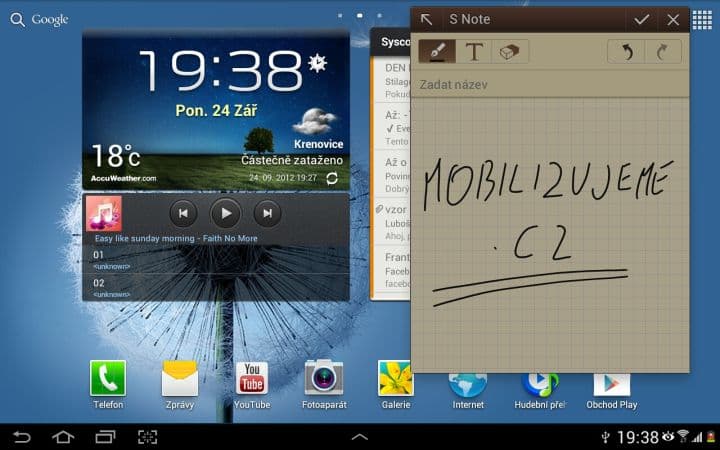This screenshot has height=450, width=720.
Task: Select the eraser tool in S Note
Action: 510,52
